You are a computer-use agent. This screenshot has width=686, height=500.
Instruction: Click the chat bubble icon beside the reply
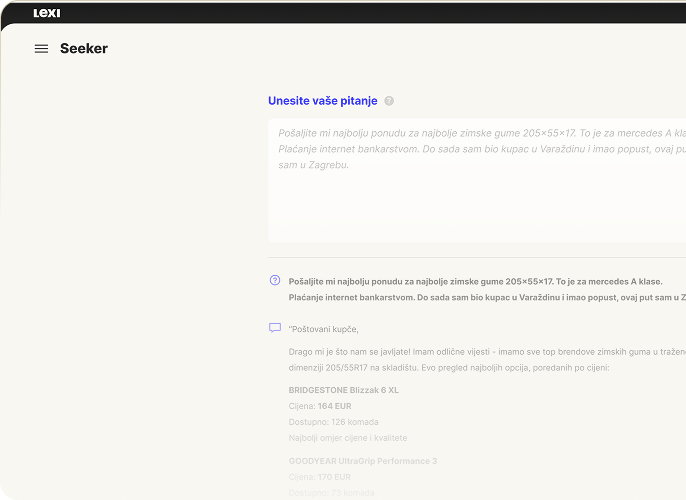[275, 328]
